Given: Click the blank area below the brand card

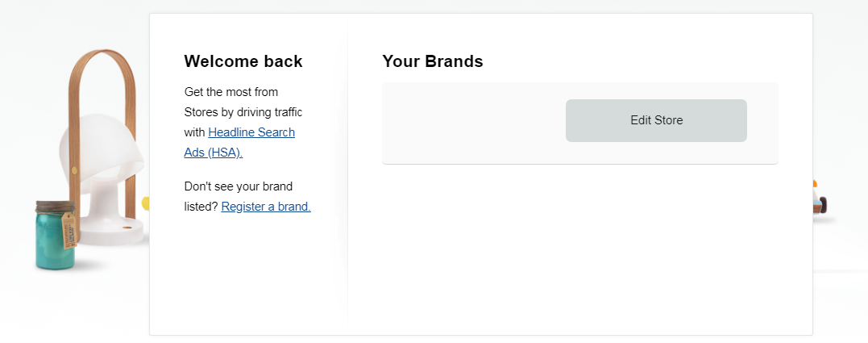Looking at the screenshot, I should (x=580, y=244).
